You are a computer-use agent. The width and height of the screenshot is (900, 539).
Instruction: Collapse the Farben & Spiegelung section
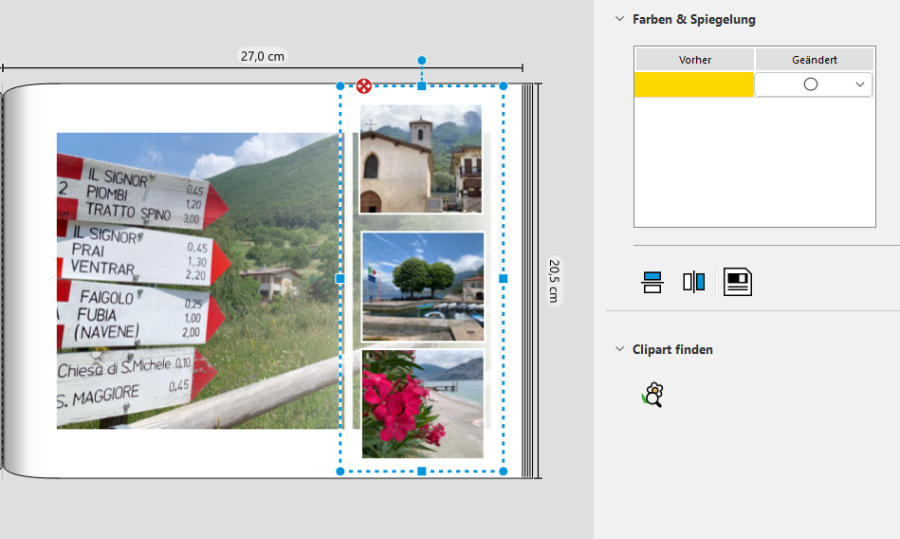(619, 19)
